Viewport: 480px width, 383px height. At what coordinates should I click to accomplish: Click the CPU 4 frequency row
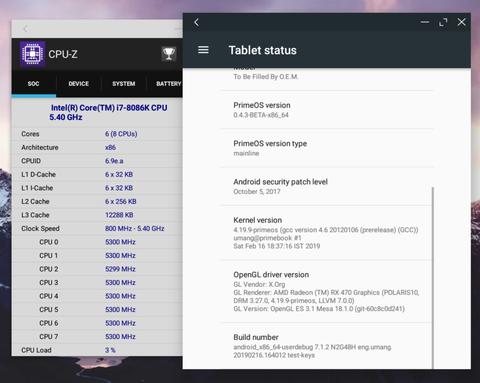point(97,296)
